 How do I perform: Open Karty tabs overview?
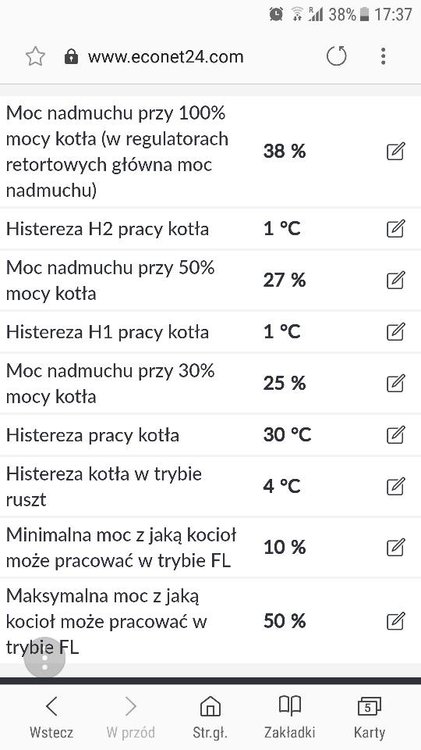tap(369, 717)
